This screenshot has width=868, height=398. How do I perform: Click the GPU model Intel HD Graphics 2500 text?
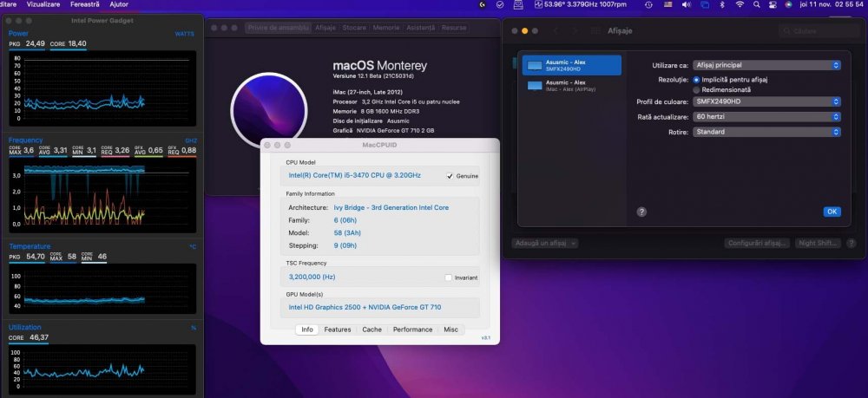[365, 307]
